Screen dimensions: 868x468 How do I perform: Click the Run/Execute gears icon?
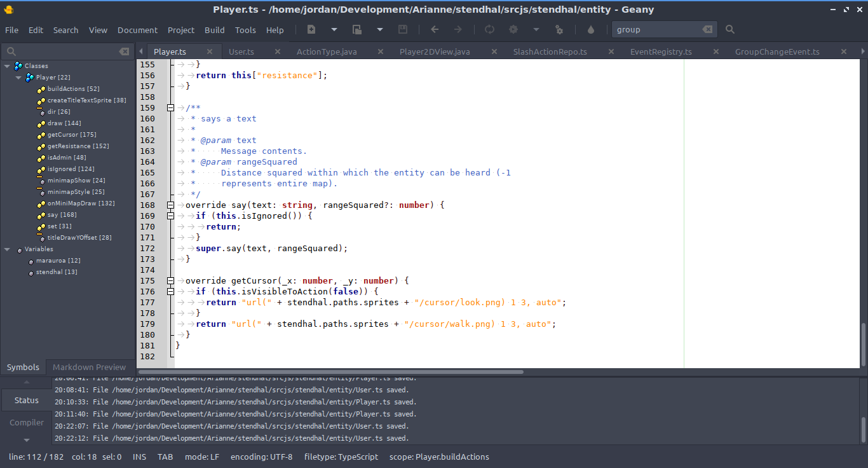(x=559, y=29)
